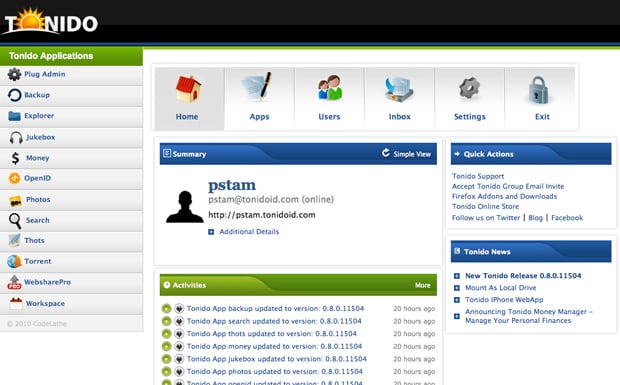Open the WebsharePro sidebar label
620x385 pixels.
point(47,282)
